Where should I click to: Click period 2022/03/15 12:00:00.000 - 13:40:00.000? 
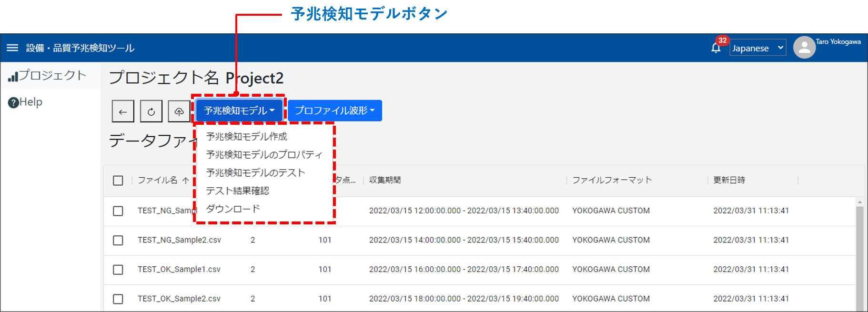[x=464, y=211]
